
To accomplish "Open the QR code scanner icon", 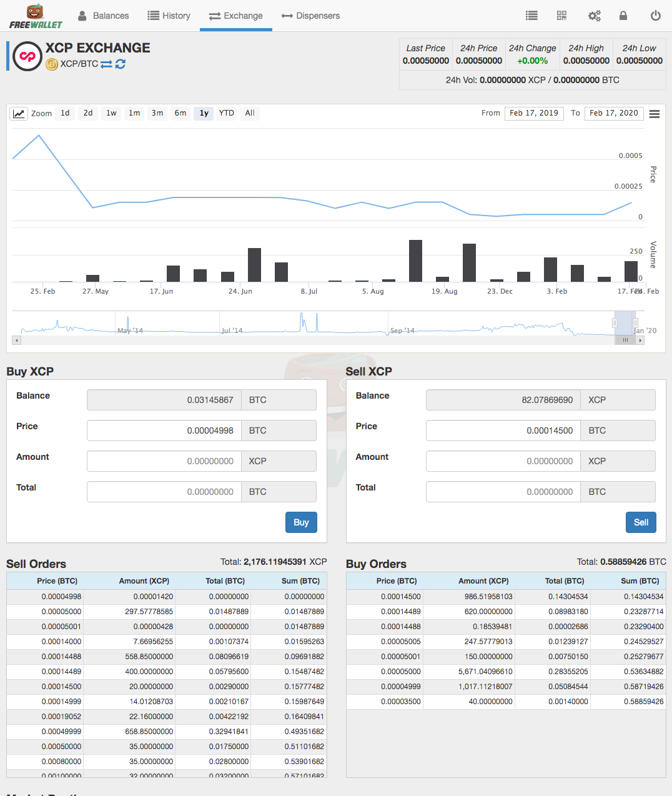I will click(x=561, y=16).
